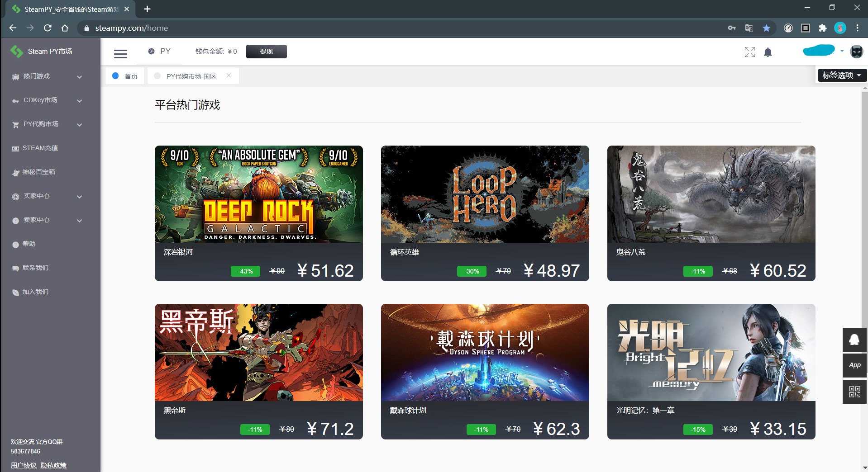The height and width of the screenshot is (472, 868).
Task: Expand the 卖家中心 submenu chevron
Action: (x=80, y=221)
